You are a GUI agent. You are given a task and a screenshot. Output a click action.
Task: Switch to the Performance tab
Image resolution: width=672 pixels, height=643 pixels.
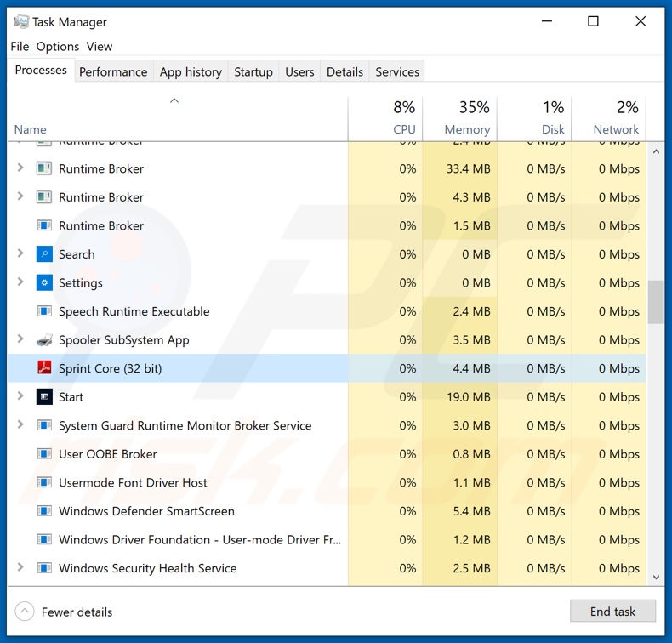click(113, 71)
